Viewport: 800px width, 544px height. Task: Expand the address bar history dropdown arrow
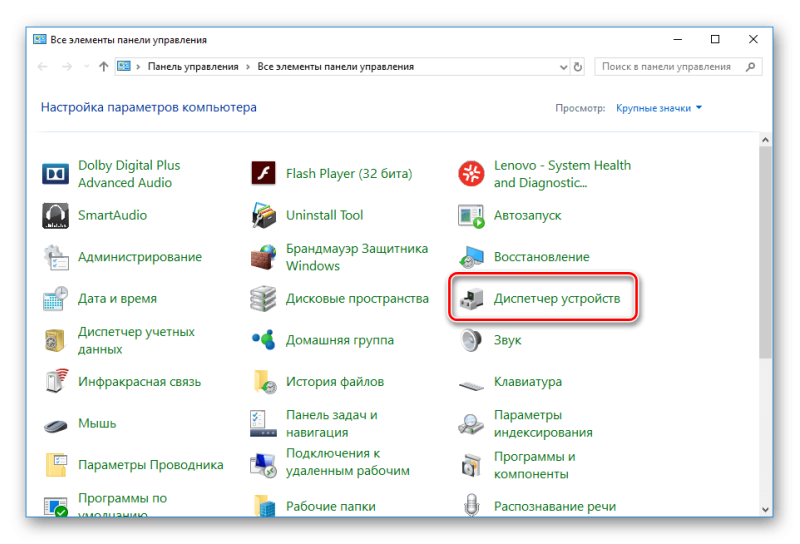(x=563, y=67)
